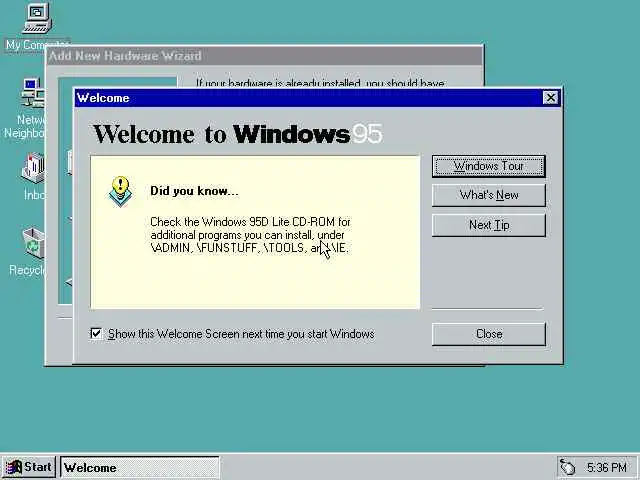Click the Close button in Welcome dialog

(489, 334)
